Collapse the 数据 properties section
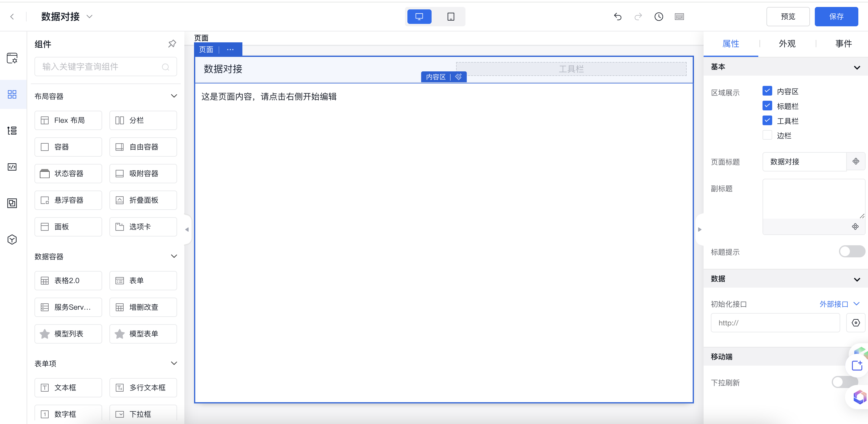 [x=857, y=279]
